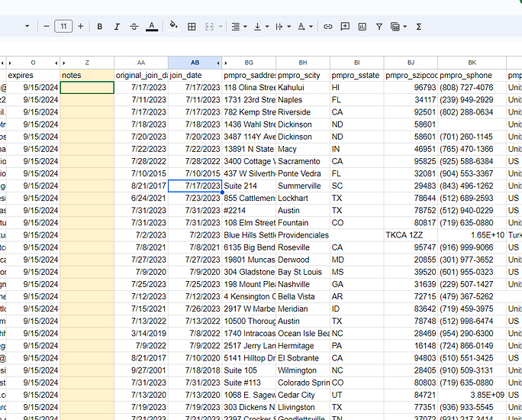The image size is (522, 420).
Task: Click the '9/27/2001' original join date
Action: (141, 370)
